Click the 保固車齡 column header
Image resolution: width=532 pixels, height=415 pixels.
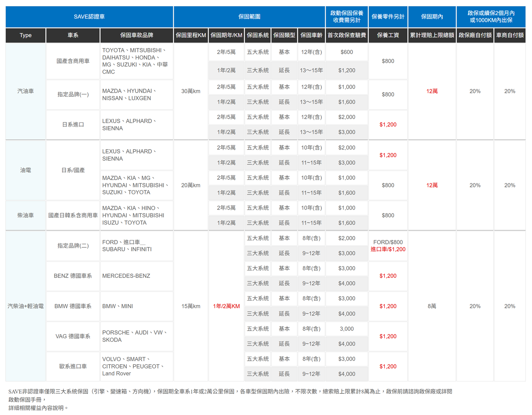click(x=311, y=35)
